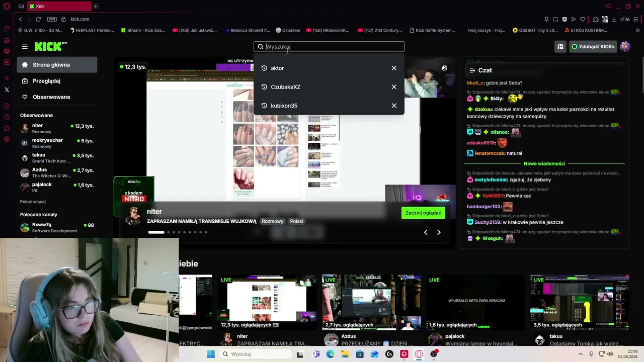
Task: Open Opera tab islands workspace icon
Action: 21,7
